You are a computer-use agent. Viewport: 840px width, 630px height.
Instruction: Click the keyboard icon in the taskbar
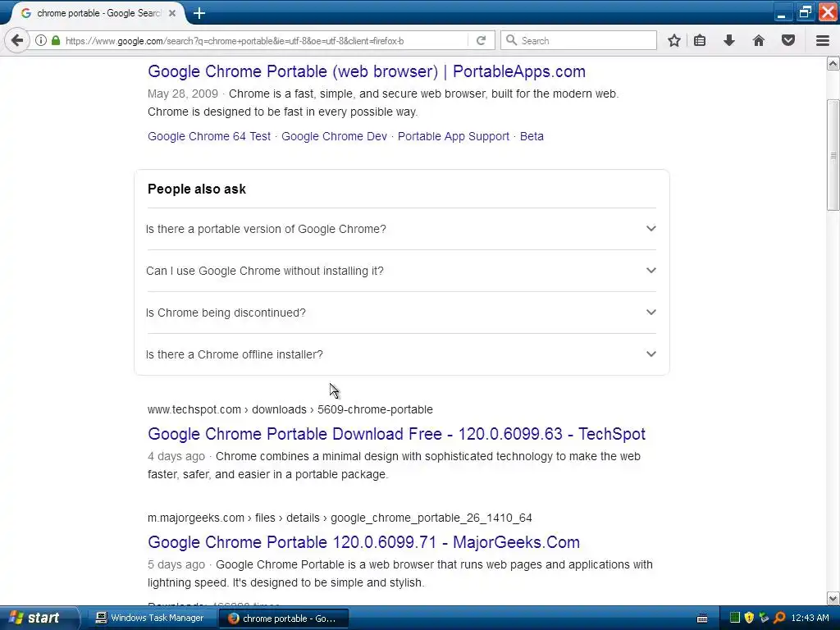pyautogui.click(x=702, y=619)
